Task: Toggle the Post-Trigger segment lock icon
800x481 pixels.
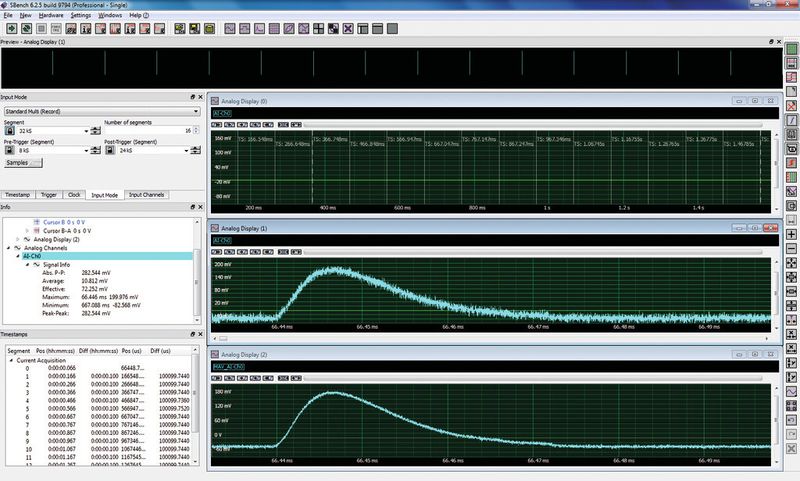Action: tap(109, 150)
